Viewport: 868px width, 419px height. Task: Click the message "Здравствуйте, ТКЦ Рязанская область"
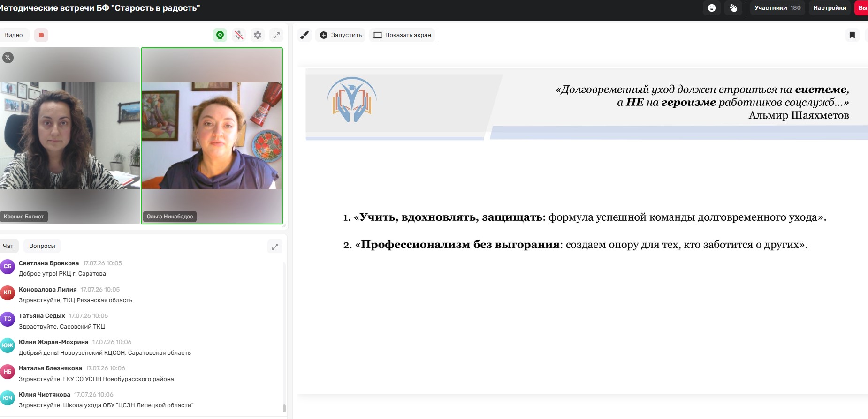click(76, 300)
